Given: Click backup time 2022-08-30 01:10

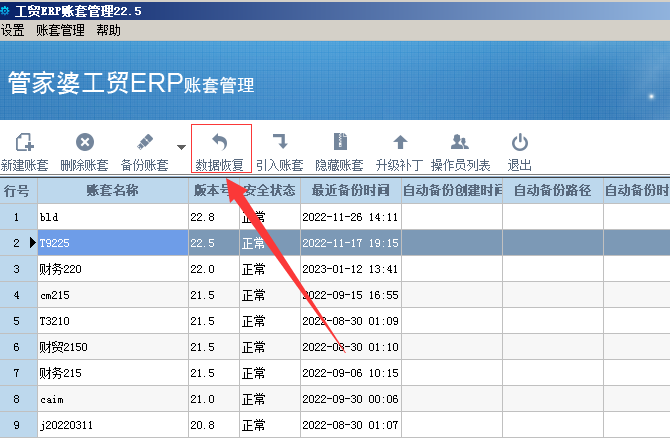Looking at the screenshot, I should click(351, 347).
